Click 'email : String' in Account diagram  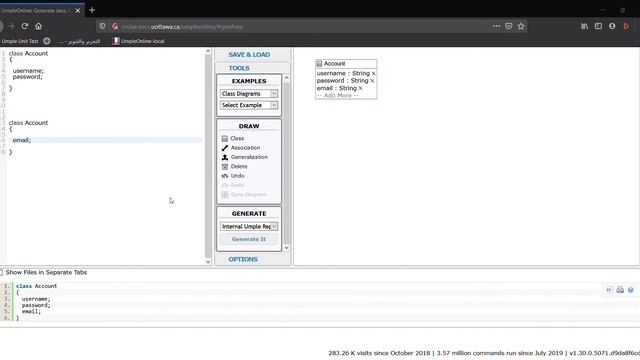[336, 88]
